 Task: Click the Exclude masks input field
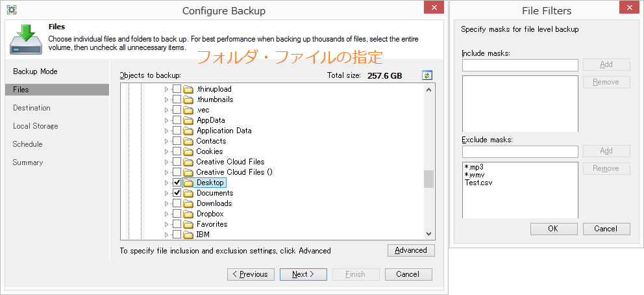coord(520,151)
